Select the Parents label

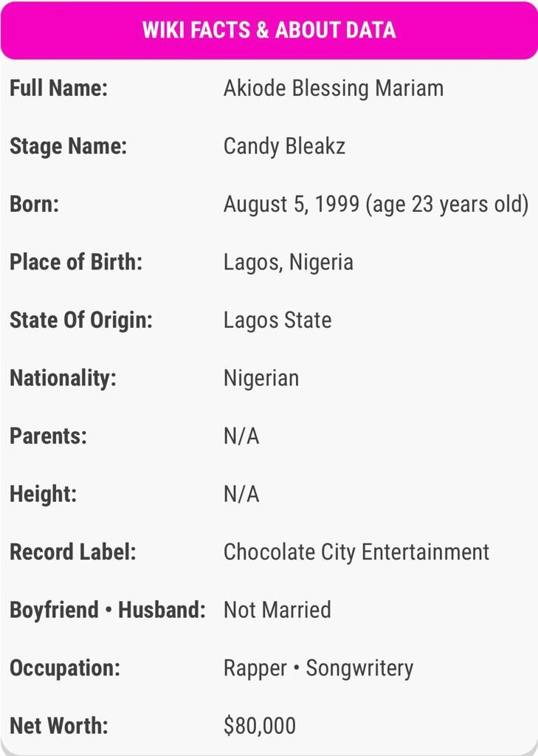coord(48,436)
